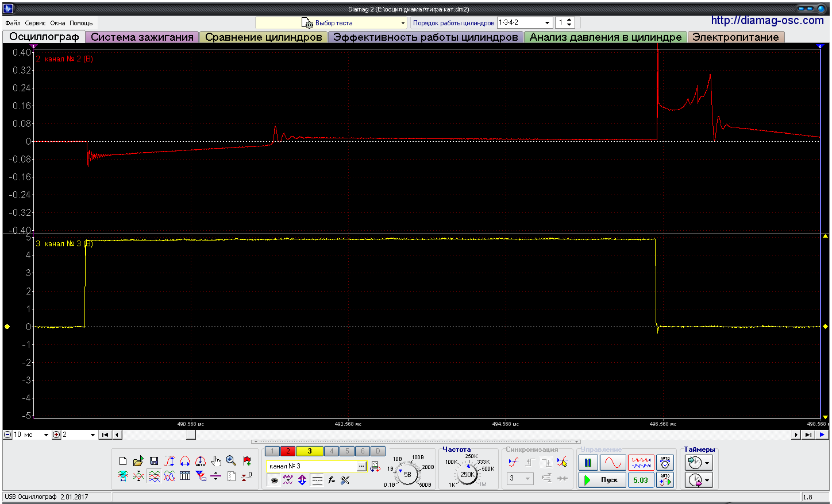Select channel 4 button
The image size is (832, 504).
coord(332,451)
